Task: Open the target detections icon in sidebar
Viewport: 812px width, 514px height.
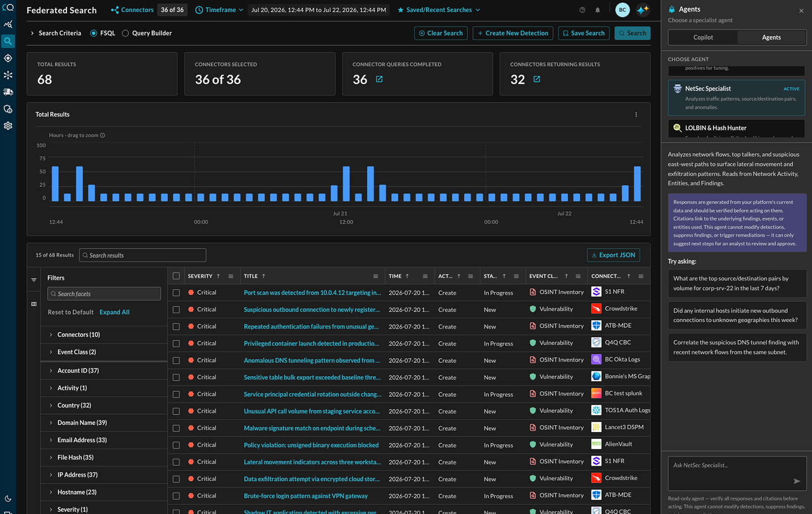Action: pos(8,58)
